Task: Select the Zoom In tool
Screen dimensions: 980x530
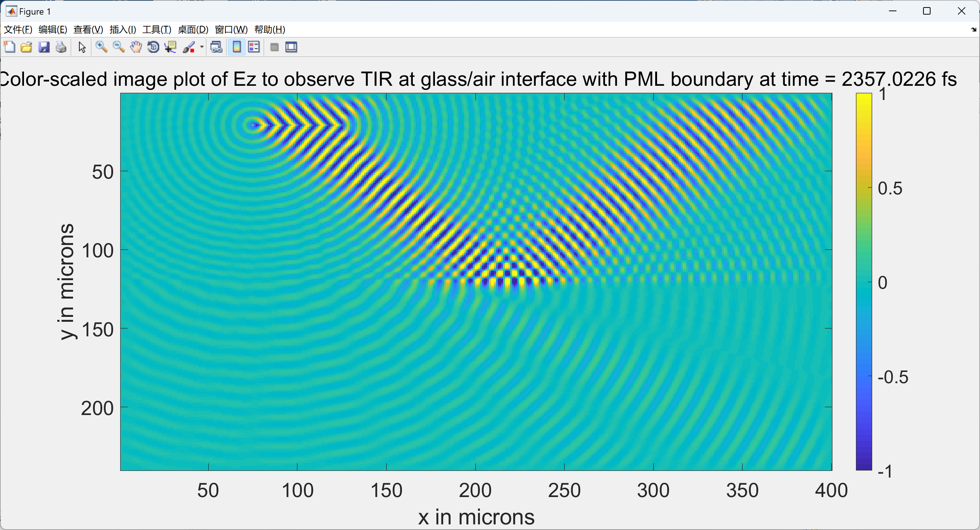Action: tap(101, 47)
